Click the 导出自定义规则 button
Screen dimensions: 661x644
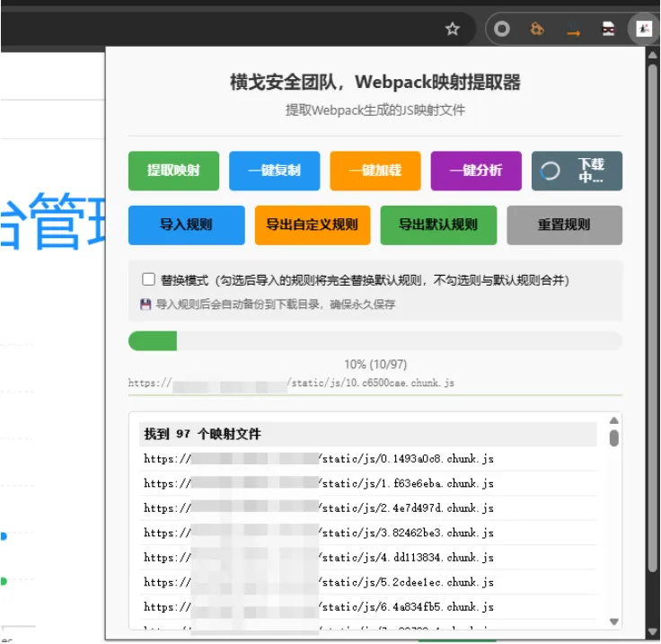point(313,225)
